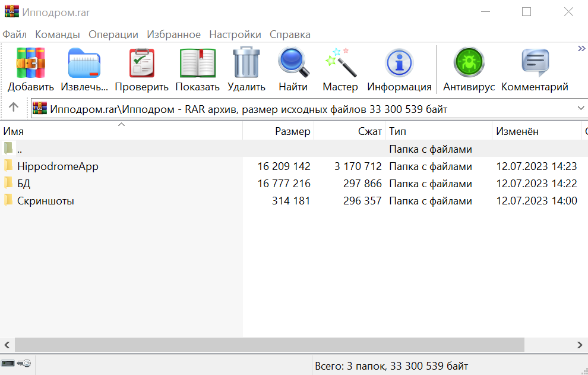Click the Добавить (Add) toolbar icon

pos(31,63)
